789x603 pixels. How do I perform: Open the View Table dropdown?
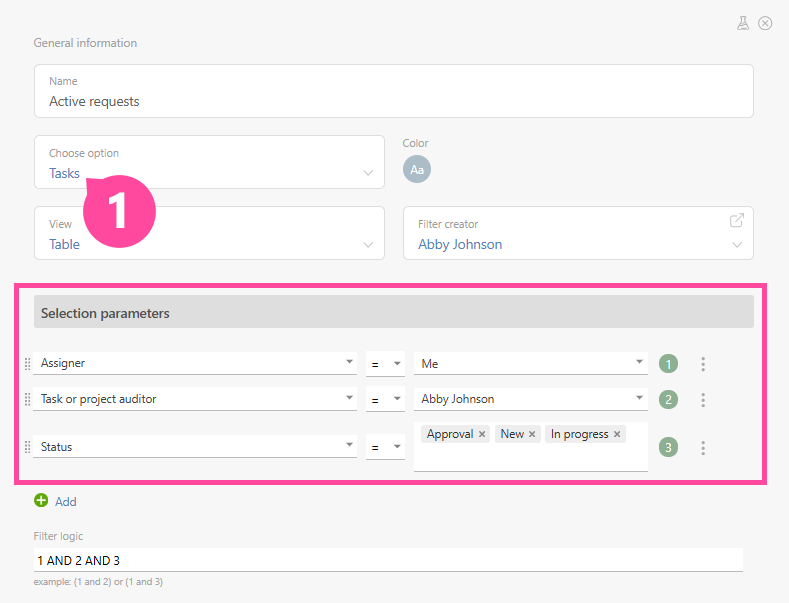(368, 244)
